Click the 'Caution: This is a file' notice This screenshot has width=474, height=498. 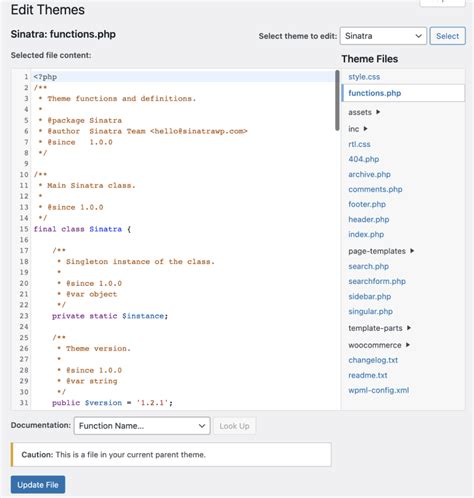(x=171, y=455)
